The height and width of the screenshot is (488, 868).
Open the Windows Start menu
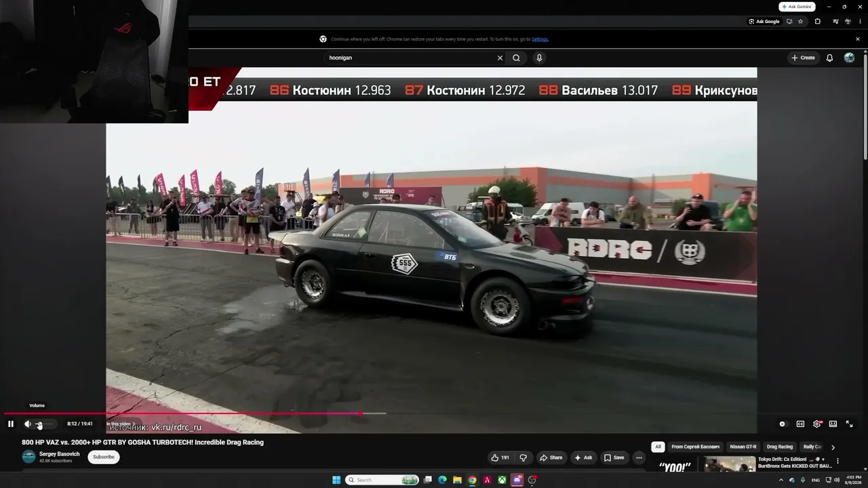336,480
